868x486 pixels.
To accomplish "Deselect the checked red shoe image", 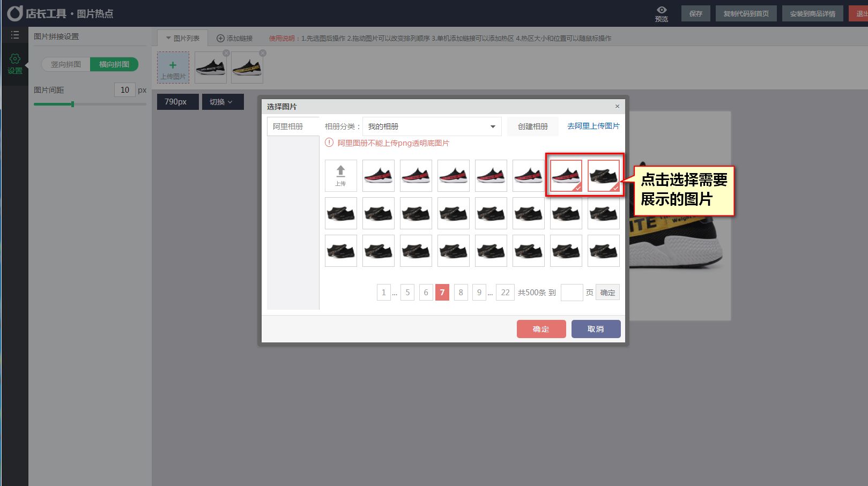I will [566, 175].
